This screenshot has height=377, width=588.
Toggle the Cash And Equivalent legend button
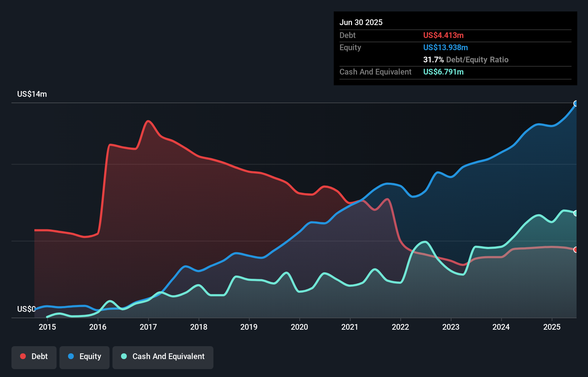pos(163,357)
